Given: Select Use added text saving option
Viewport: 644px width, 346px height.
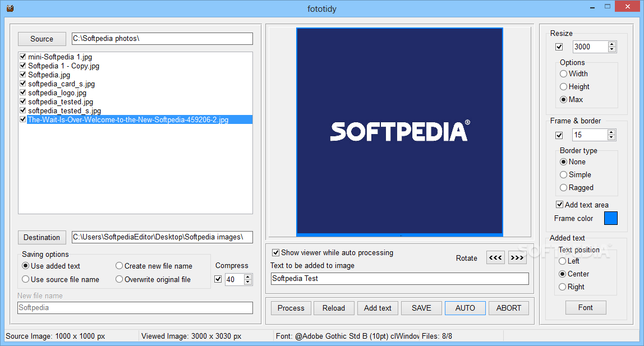Looking at the screenshot, I should pos(51,266).
